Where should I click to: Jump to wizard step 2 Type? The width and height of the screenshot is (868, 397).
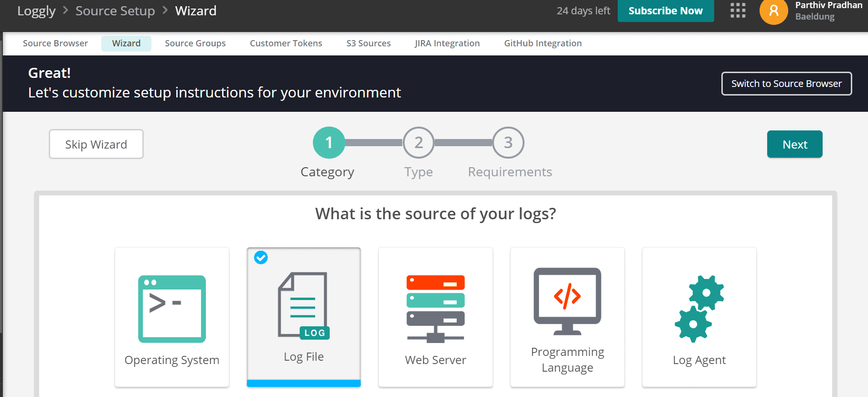pos(418,142)
